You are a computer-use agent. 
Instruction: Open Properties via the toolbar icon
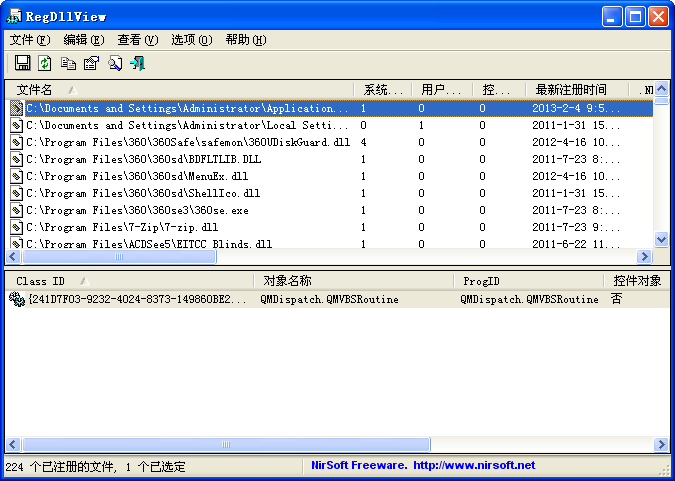tap(91, 64)
